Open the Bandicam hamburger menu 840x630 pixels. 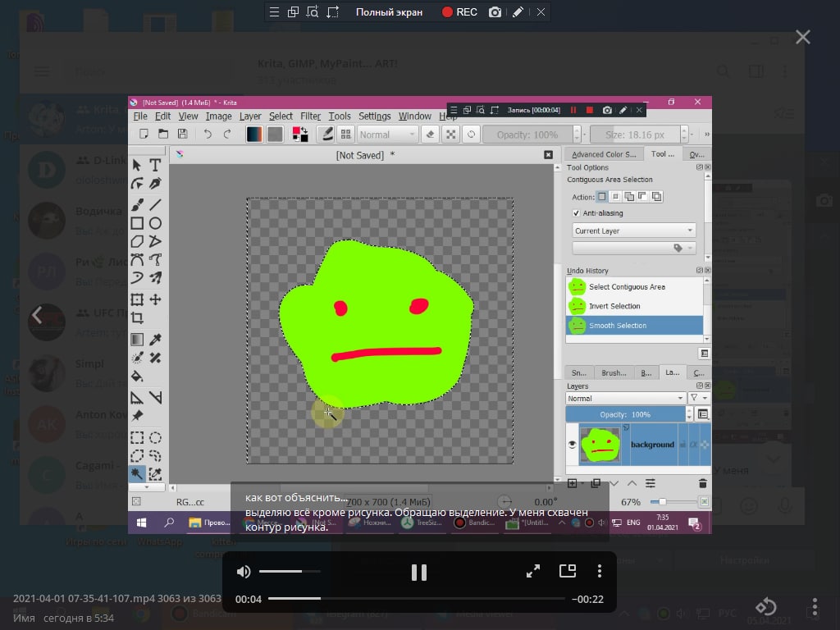274,11
